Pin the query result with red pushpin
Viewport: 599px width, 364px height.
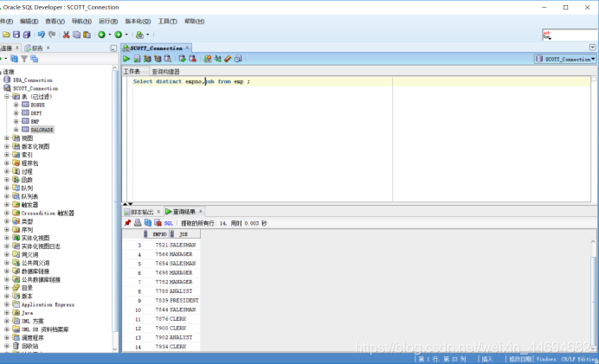[x=127, y=223]
